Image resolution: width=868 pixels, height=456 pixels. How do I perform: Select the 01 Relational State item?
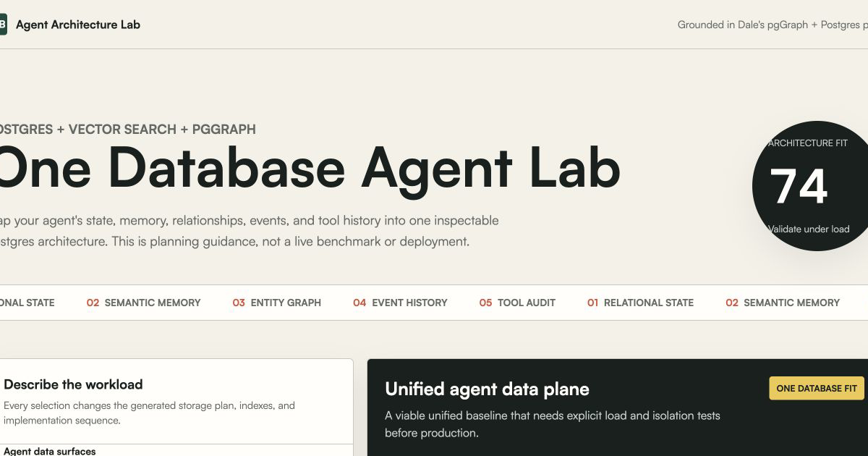(640, 303)
